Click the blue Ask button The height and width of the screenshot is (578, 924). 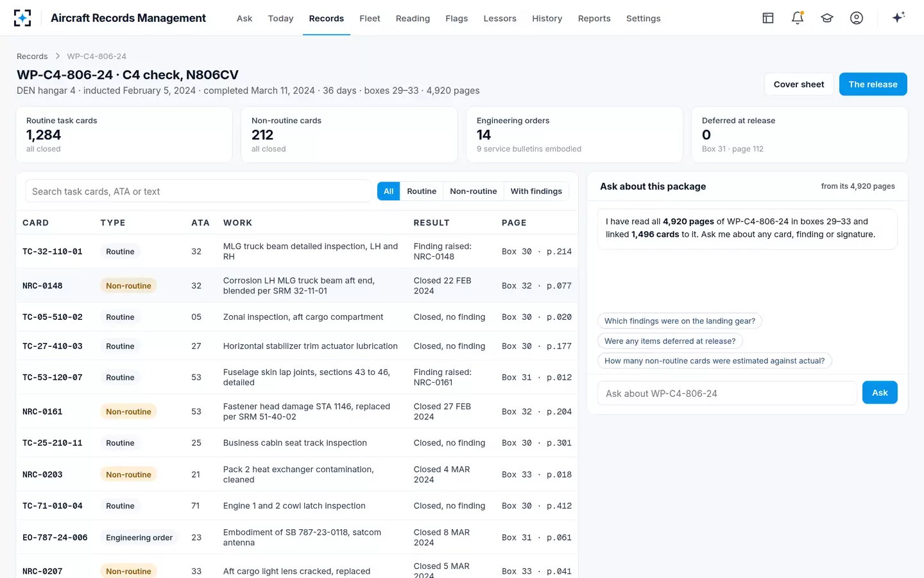(x=880, y=392)
